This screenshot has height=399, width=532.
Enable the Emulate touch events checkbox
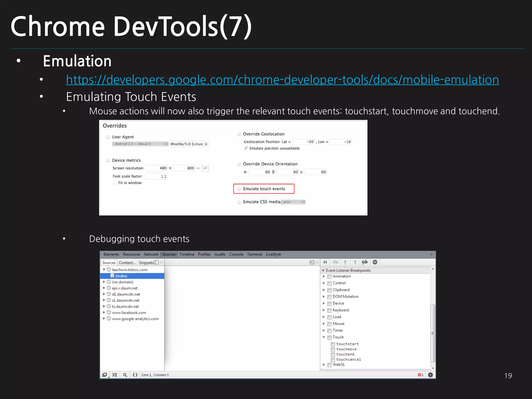pyautogui.click(x=239, y=189)
